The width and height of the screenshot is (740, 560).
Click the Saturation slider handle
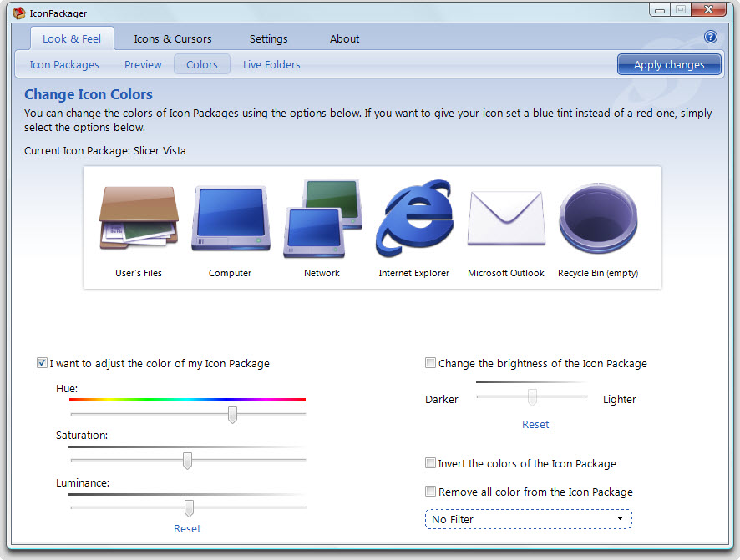[187, 461]
